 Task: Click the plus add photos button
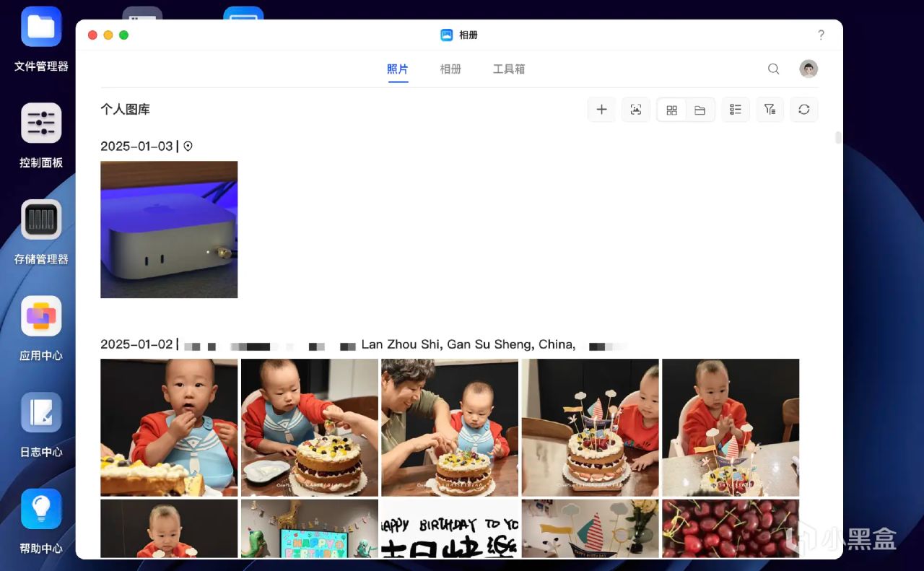pyautogui.click(x=601, y=110)
